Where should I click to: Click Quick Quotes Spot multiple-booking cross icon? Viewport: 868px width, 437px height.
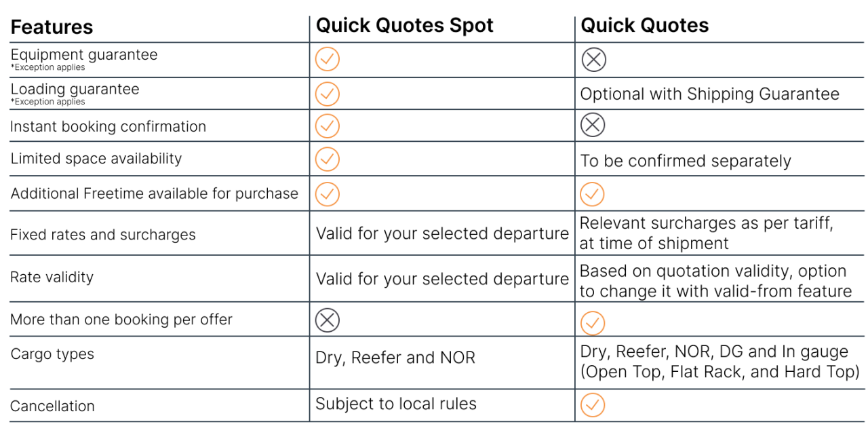[x=328, y=320]
